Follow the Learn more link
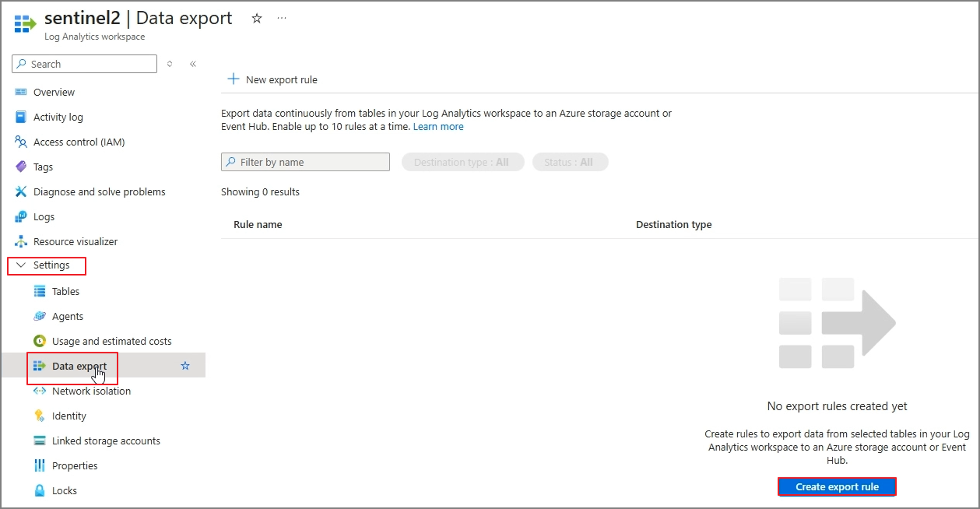The width and height of the screenshot is (980, 509). (x=438, y=126)
